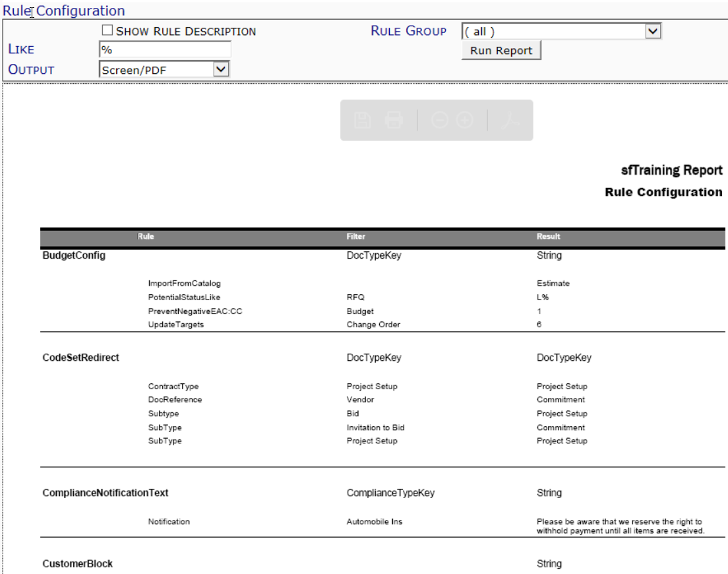This screenshot has width=728, height=574.
Task: Click the Filter column header
Action: [355, 236]
